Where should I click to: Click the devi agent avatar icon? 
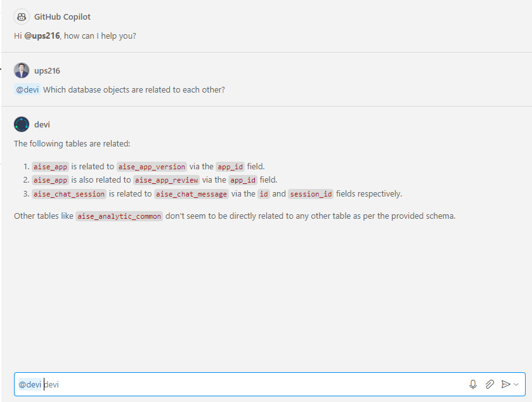(x=22, y=124)
